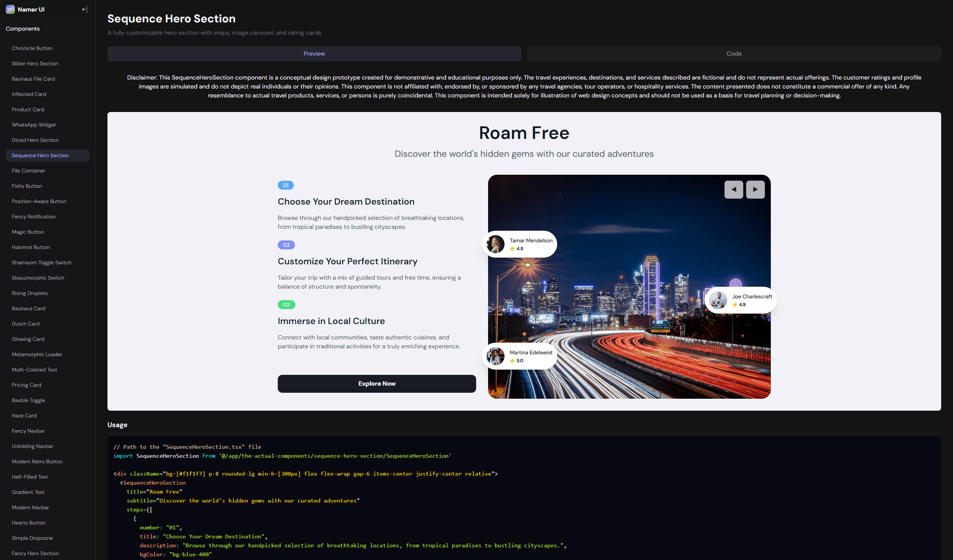953x560 pixels.
Task: Click the Sequence Hero Section page title
Action: [171, 19]
